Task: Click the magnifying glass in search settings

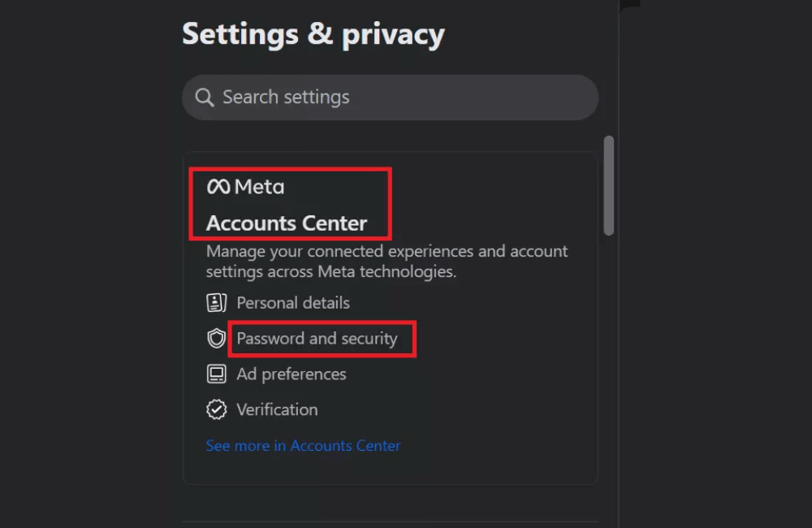Action: [x=204, y=97]
